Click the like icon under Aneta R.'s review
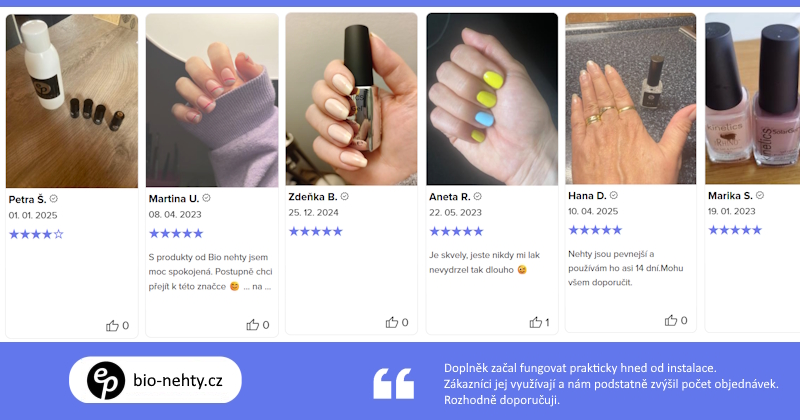 click(x=536, y=322)
